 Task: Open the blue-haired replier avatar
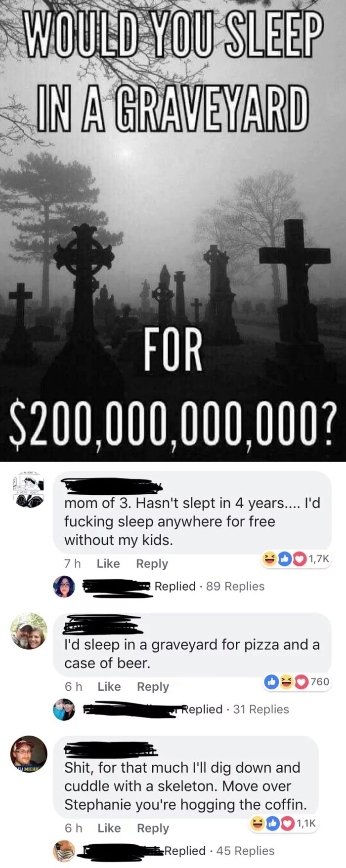tap(64, 709)
